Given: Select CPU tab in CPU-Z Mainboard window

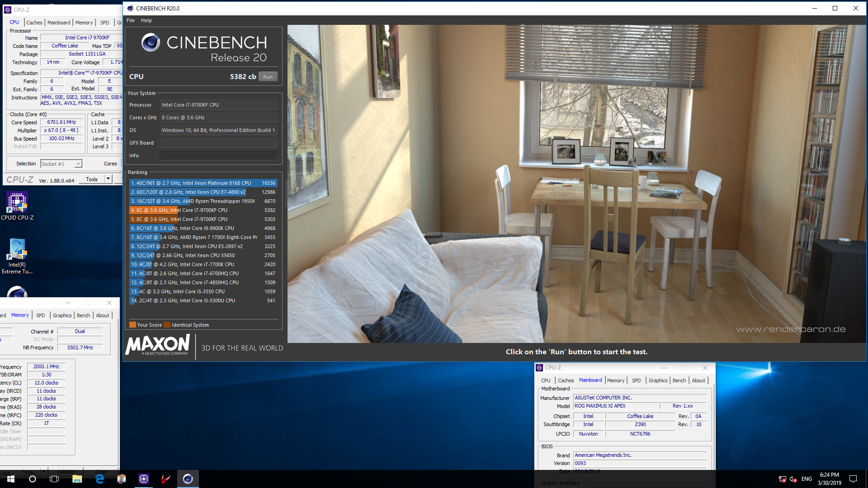Looking at the screenshot, I should click(546, 380).
